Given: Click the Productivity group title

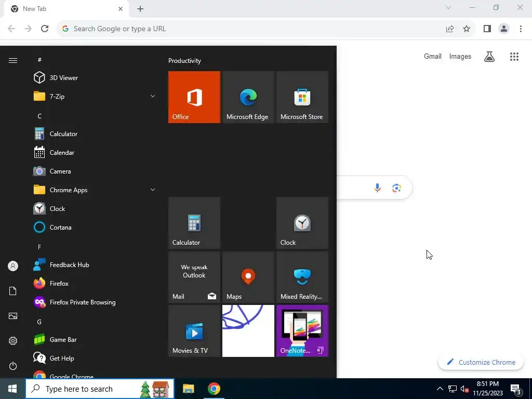Looking at the screenshot, I should click(x=184, y=61).
